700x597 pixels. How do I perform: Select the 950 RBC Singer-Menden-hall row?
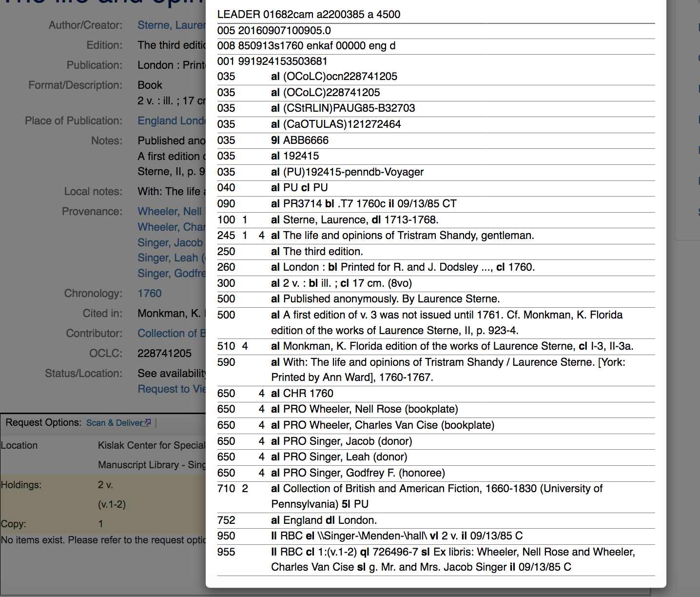point(436,536)
